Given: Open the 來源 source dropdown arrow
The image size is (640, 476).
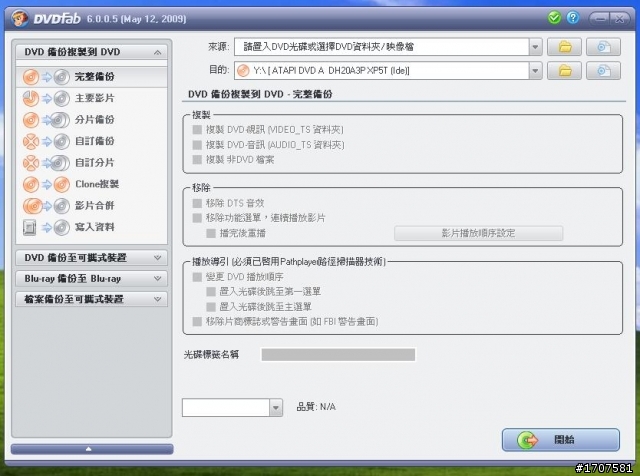Looking at the screenshot, I should tap(536, 47).
